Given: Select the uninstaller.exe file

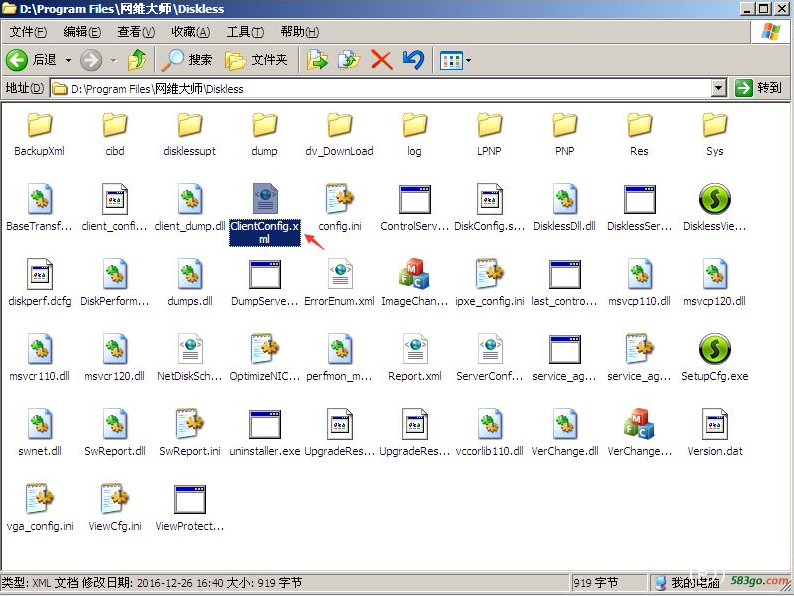Looking at the screenshot, I should click(x=264, y=433).
